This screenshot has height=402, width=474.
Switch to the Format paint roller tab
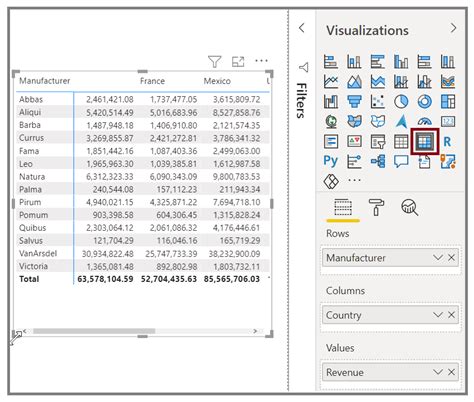[376, 207]
